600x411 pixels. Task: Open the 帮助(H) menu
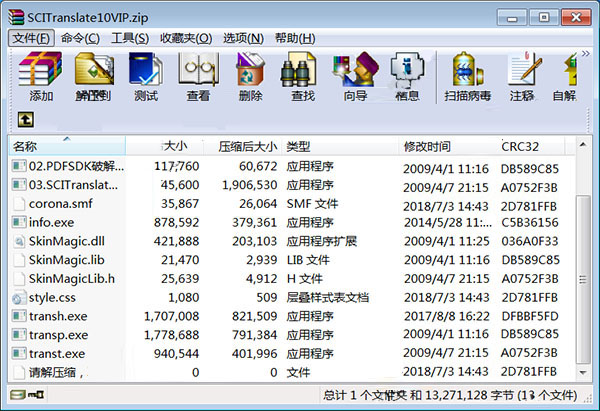point(295,38)
